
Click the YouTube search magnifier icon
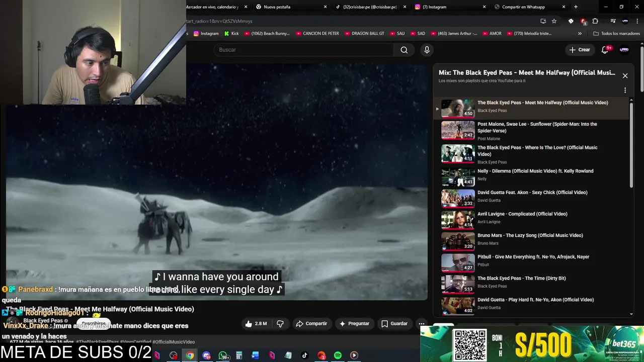pyautogui.click(x=404, y=50)
